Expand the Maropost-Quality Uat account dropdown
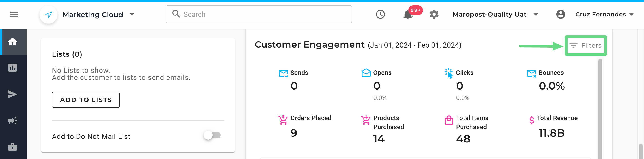 click(536, 15)
